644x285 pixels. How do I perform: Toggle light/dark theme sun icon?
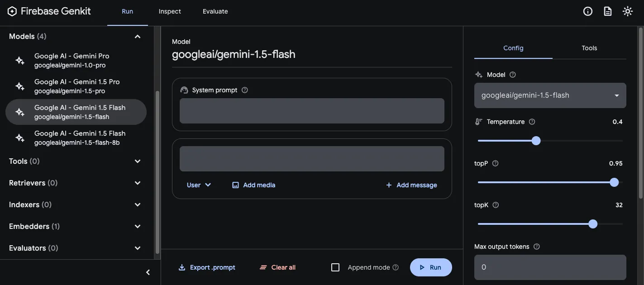[x=628, y=11]
